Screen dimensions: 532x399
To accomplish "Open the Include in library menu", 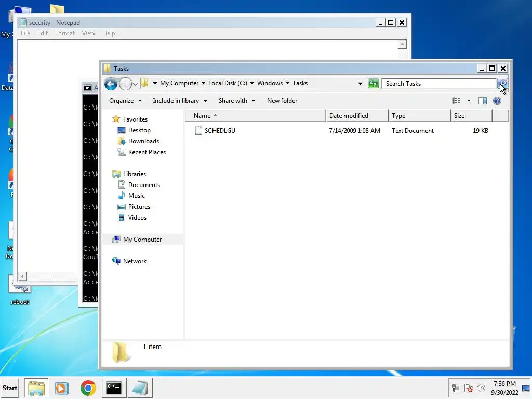I will 180,101.
